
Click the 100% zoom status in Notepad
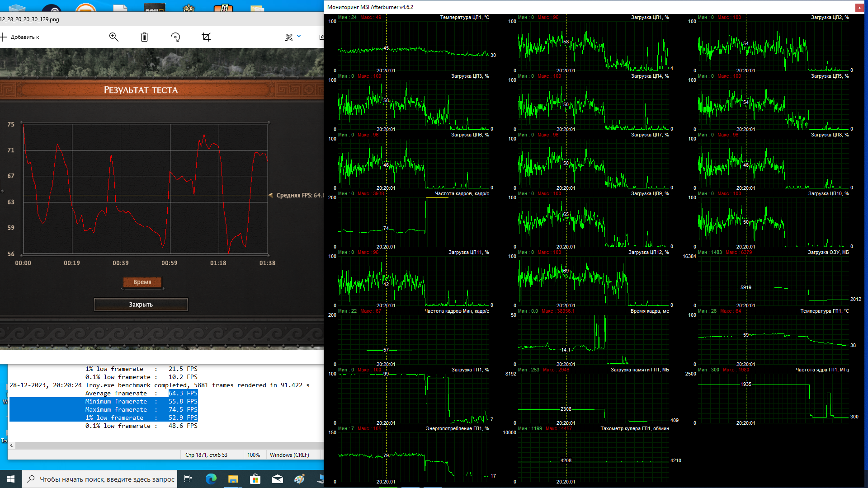point(254,455)
